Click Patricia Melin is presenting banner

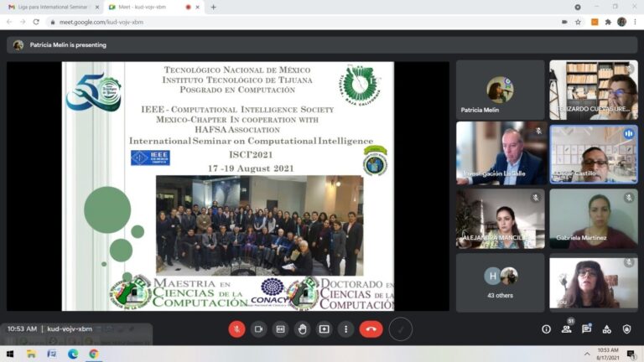click(322, 45)
